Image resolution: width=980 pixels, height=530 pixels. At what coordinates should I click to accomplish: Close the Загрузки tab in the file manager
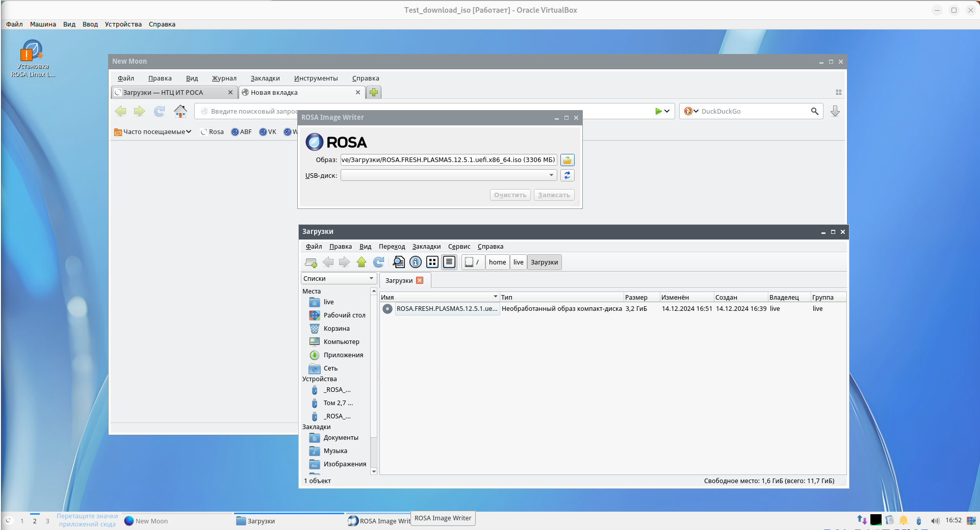pos(420,280)
